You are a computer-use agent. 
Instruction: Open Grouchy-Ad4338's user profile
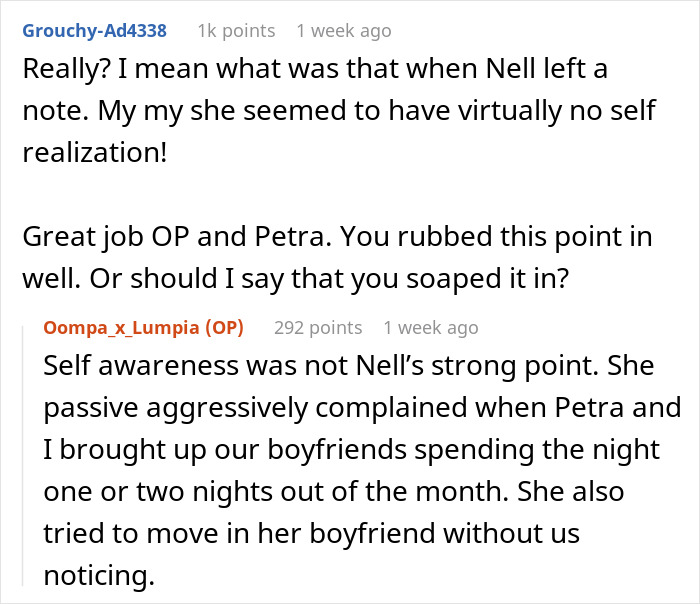coord(93,30)
